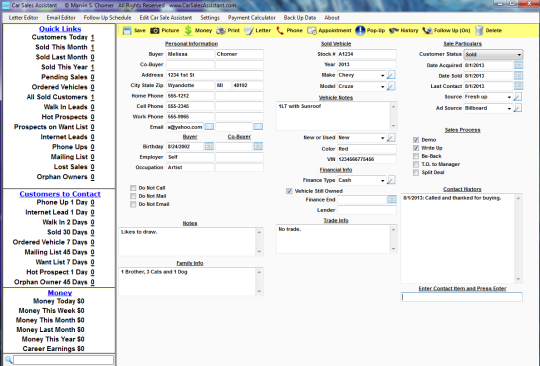Click the VIN input field
This screenshot has width=540, height=366.
click(x=366, y=159)
